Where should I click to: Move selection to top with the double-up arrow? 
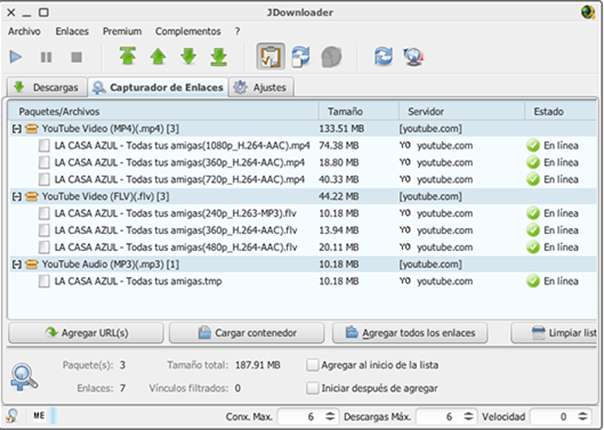128,57
